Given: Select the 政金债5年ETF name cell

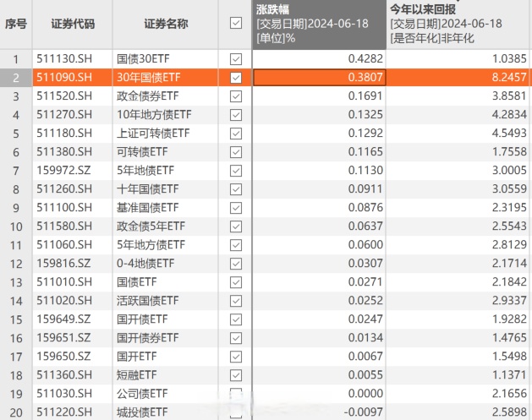Looking at the screenshot, I should [x=166, y=226].
